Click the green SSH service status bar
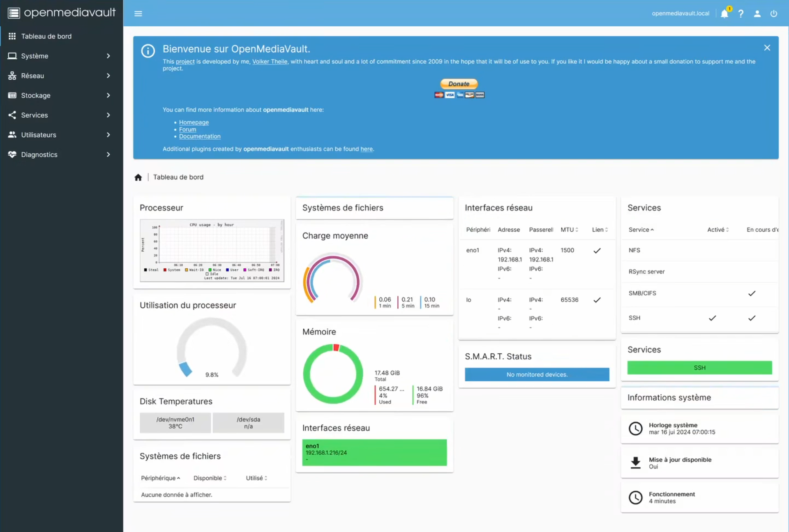This screenshot has height=532, width=789. point(699,368)
